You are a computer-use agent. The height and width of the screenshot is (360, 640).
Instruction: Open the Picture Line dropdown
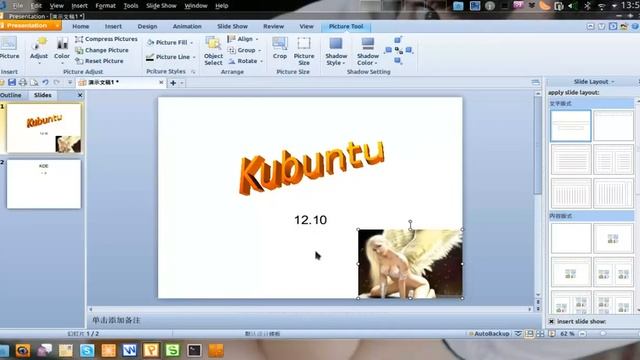click(x=171, y=57)
